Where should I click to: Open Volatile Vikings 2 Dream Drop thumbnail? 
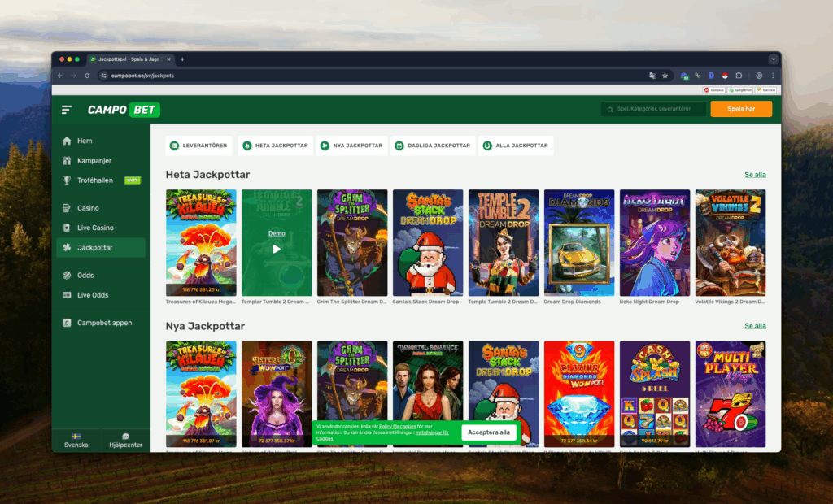(x=731, y=243)
